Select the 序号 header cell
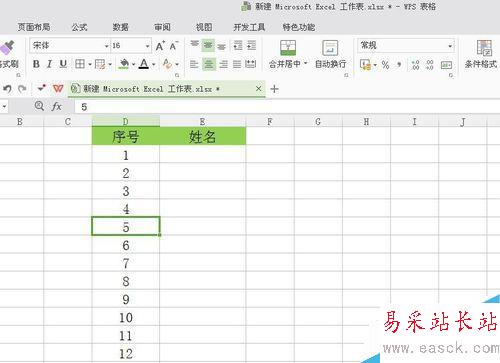Image resolution: width=500 pixels, height=363 pixels. [x=126, y=136]
